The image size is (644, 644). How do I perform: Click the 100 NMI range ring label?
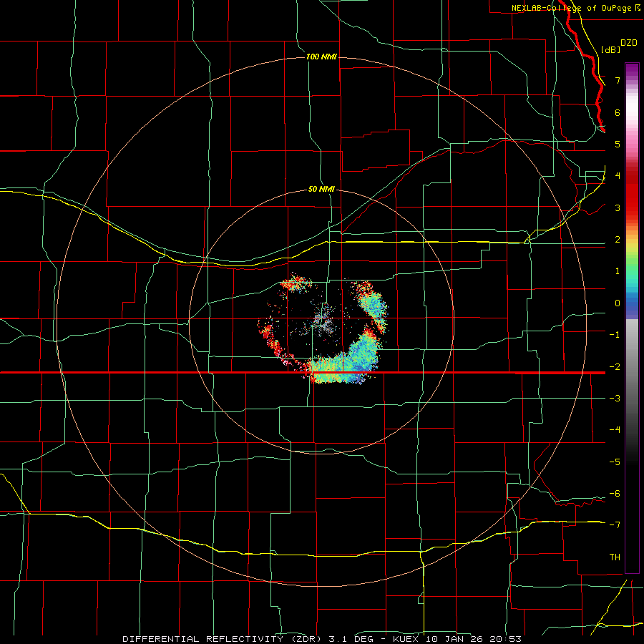pos(321,57)
